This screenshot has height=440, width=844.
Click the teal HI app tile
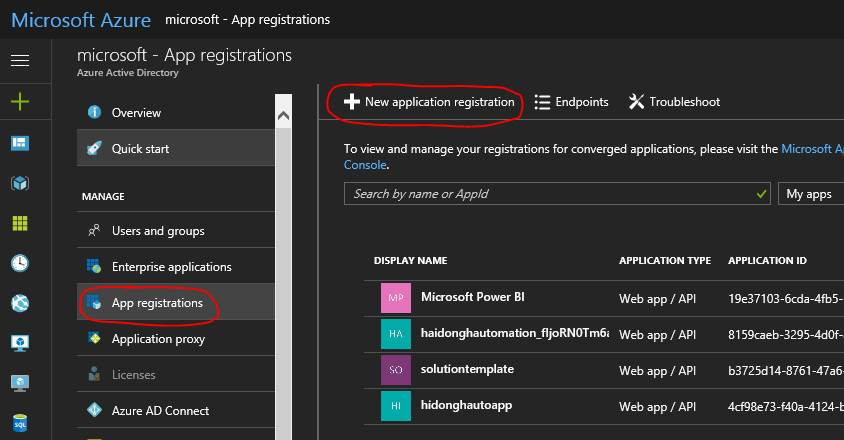396,406
